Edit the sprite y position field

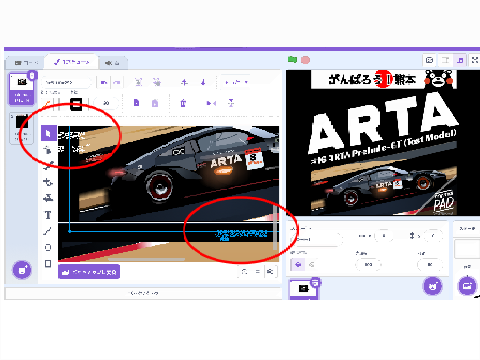433,236
